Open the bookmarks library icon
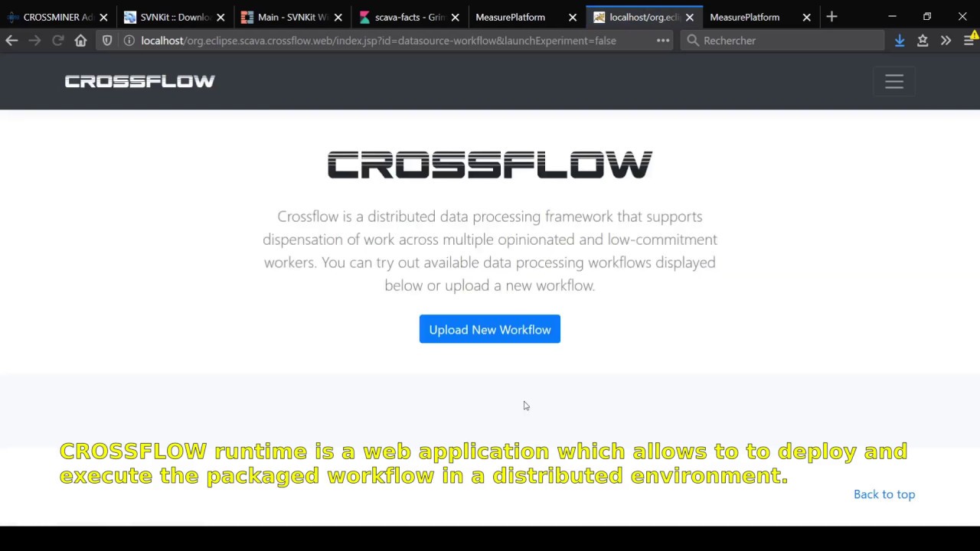 [923, 41]
